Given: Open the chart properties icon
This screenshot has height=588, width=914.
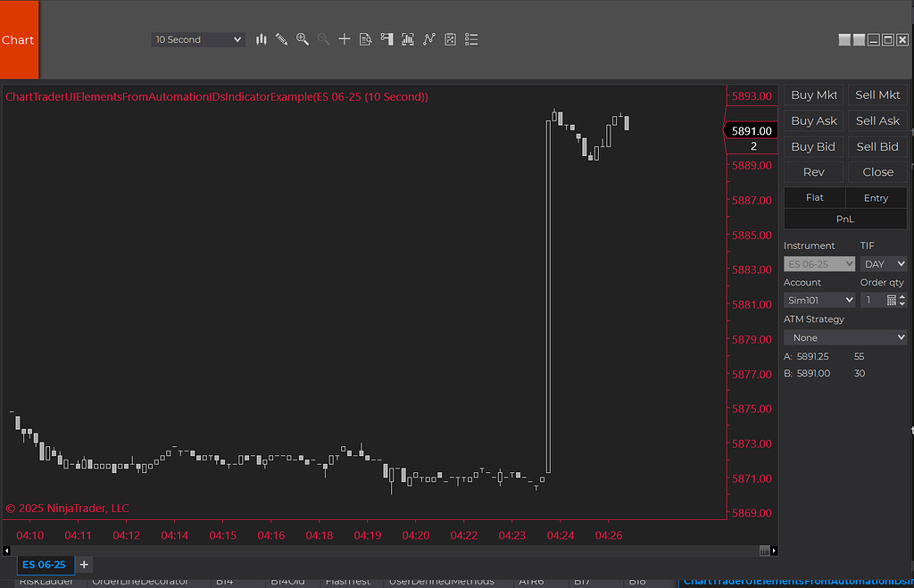Looking at the screenshot, I should [450, 39].
